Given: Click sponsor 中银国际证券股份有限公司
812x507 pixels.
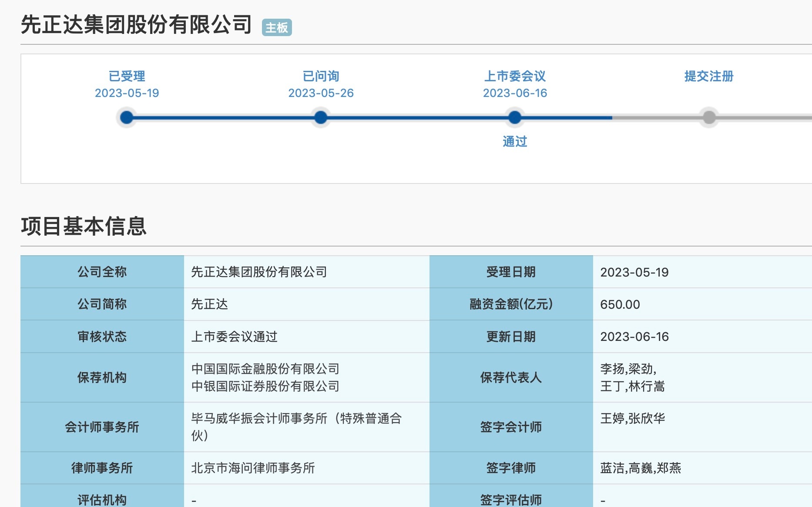Looking at the screenshot, I should 265,386.
